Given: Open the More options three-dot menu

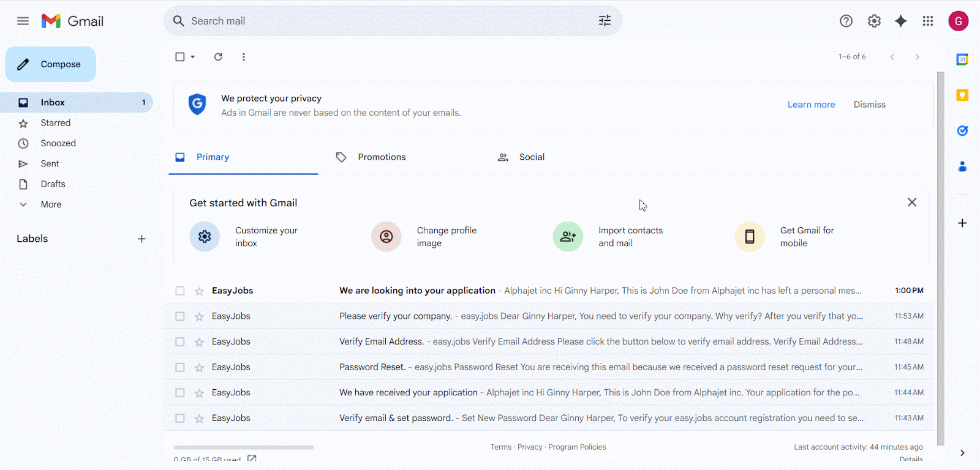Looking at the screenshot, I should click(x=244, y=57).
